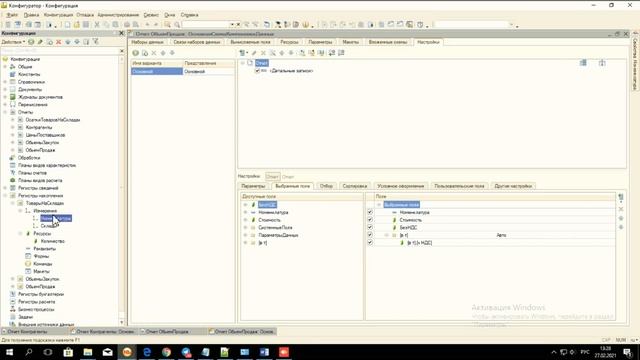Add a new report variant with green plus
Image resolution: width=640 pixels, height=360 pixels.
136,53
